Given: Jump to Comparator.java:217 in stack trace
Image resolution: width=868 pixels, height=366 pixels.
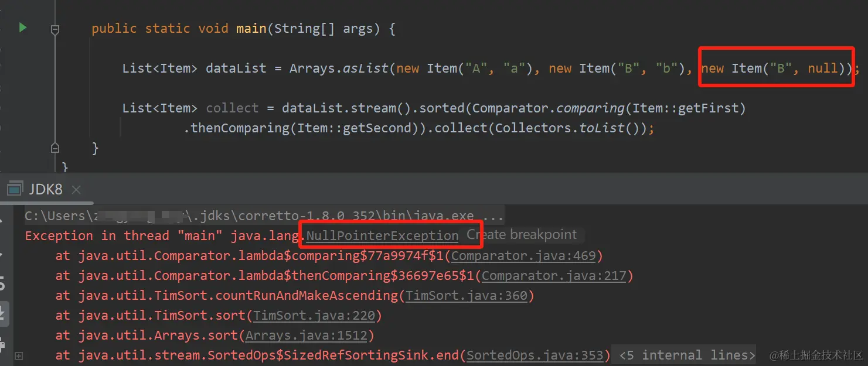Looking at the screenshot, I should tap(554, 276).
